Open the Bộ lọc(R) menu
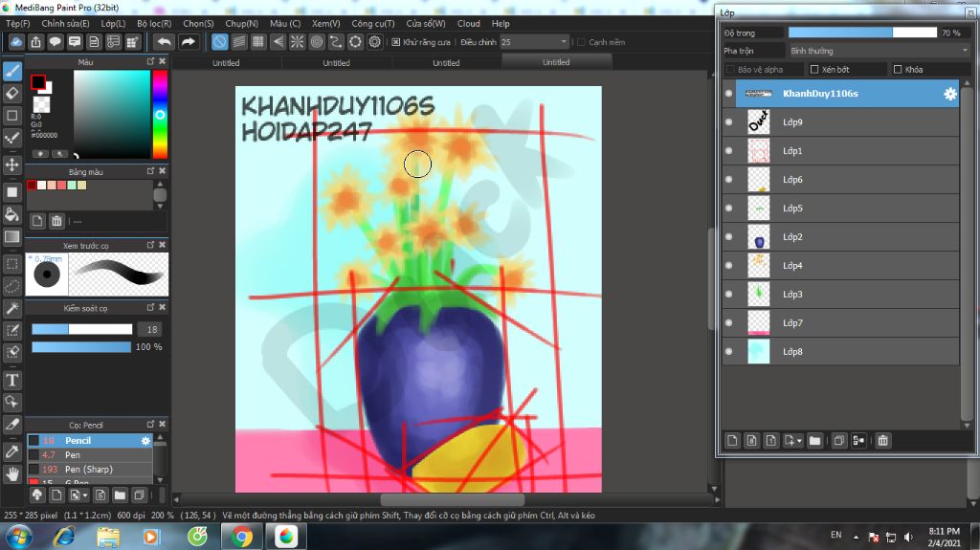This screenshot has width=980, height=550. tap(154, 24)
